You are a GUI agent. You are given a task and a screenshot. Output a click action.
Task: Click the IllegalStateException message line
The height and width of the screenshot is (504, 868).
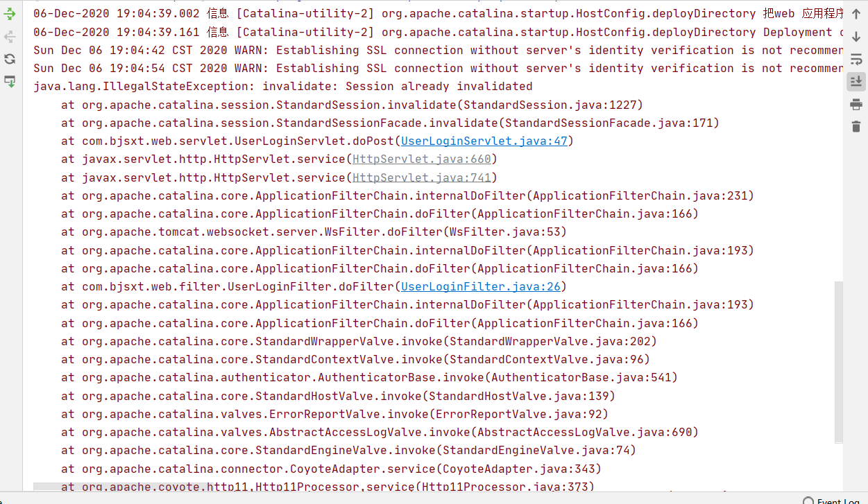pyautogui.click(x=283, y=87)
